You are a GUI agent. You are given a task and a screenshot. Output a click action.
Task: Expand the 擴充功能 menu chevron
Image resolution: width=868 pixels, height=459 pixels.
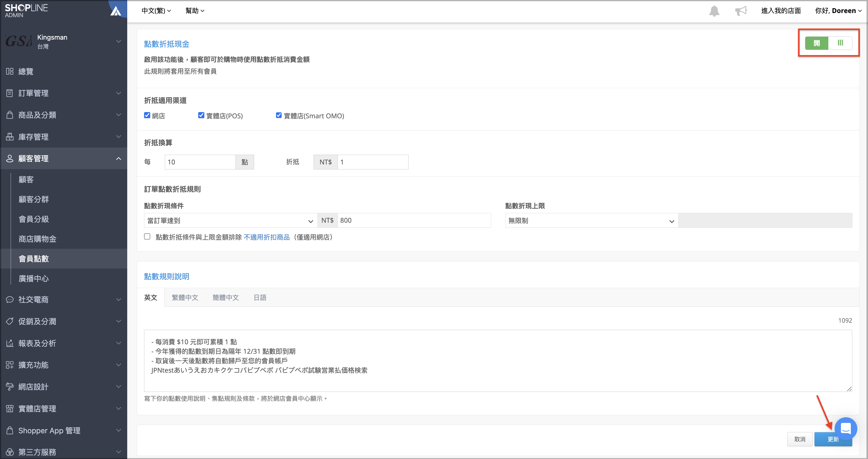(x=119, y=365)
